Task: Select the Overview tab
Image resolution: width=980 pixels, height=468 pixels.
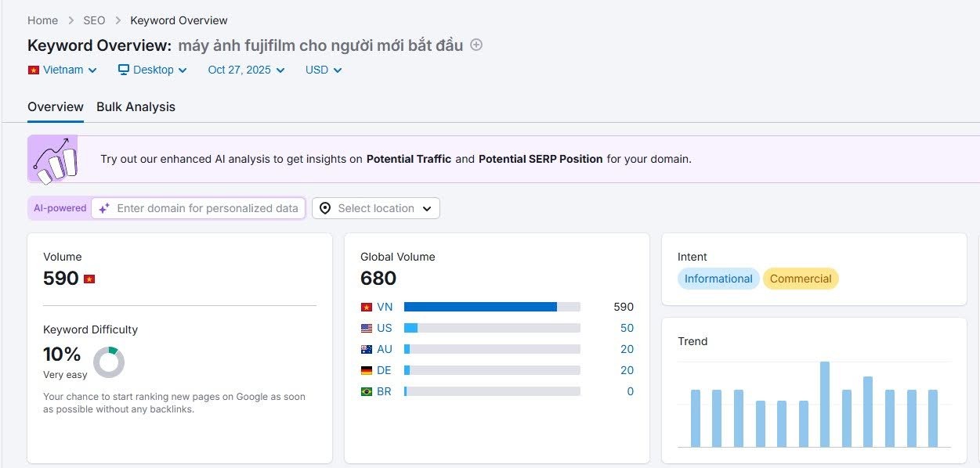Action: tap(56, 107)
